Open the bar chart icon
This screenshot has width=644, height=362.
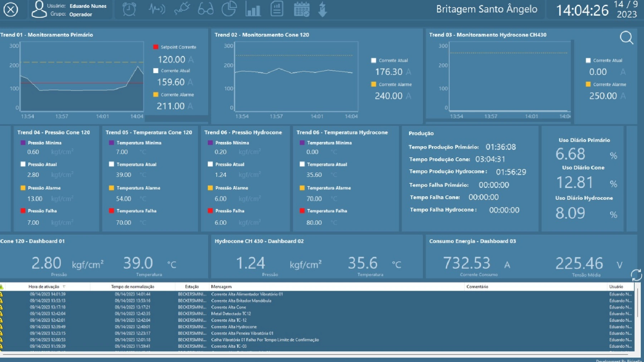click(x=253, y=9)
